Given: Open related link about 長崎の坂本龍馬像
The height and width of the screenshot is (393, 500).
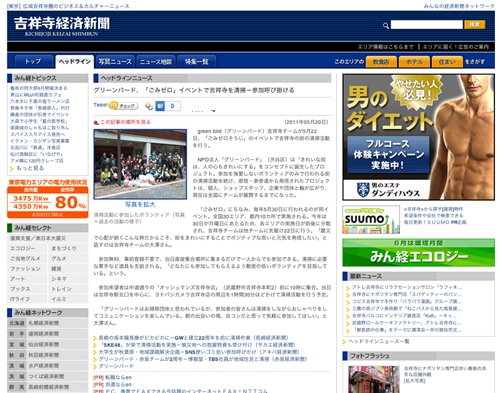Looking at the screenshot, I should coord(193,338).
